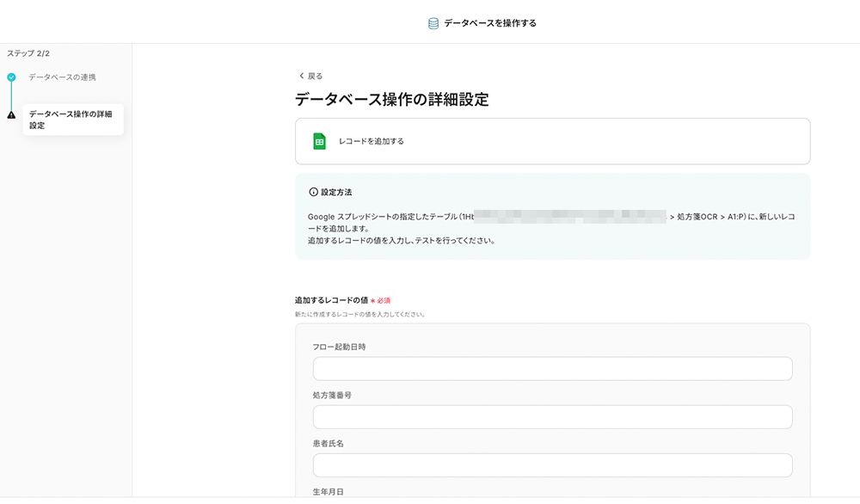The image size is (860, 504).
Task: Click the データベースを操作する header title
Action: (x=490, y=23)
